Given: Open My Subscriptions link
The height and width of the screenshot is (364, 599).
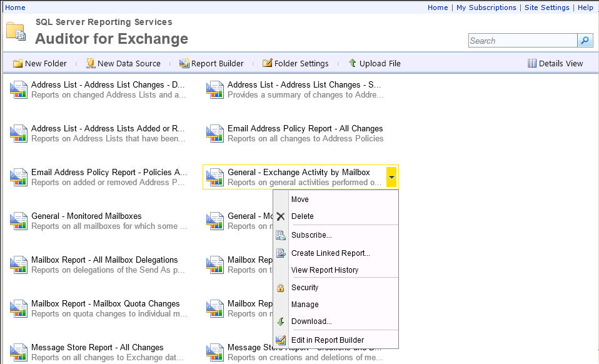Looking at the screenshot, I should coord(486,8).
